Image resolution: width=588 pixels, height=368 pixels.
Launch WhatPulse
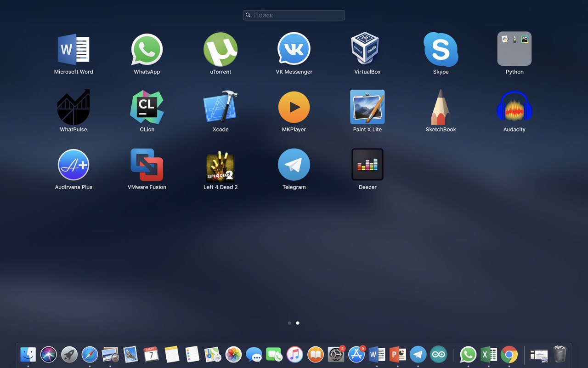point(73,107)
